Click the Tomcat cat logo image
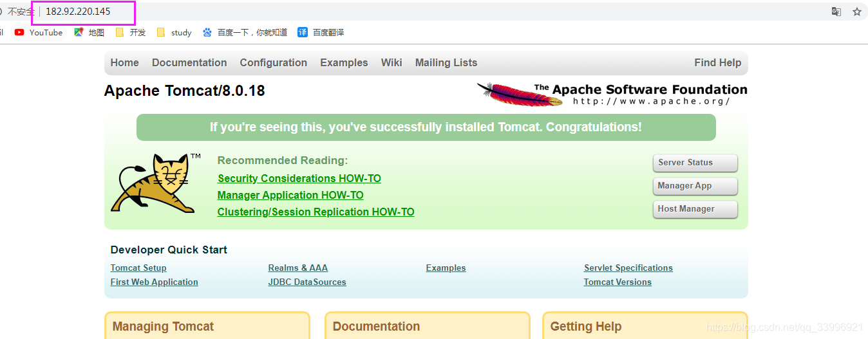The image size is (868, 339). [x=156, y=183]
